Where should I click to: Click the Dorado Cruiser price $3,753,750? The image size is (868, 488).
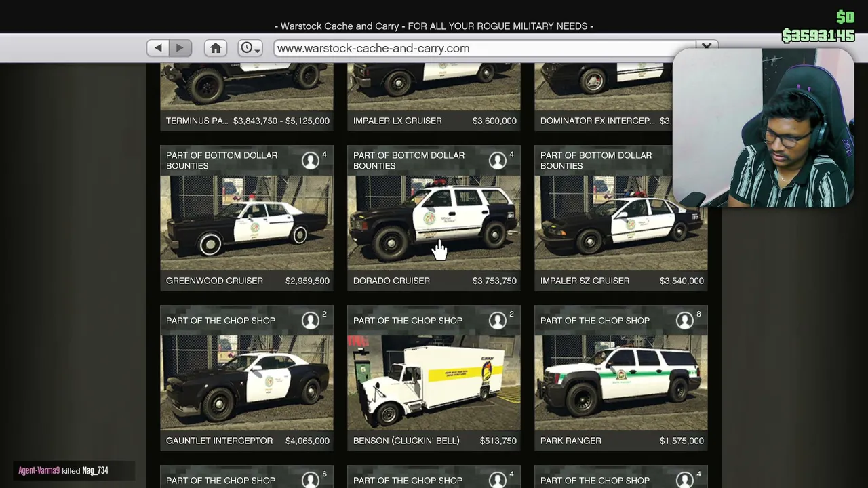pyautogui.click(x=494, y=281)
